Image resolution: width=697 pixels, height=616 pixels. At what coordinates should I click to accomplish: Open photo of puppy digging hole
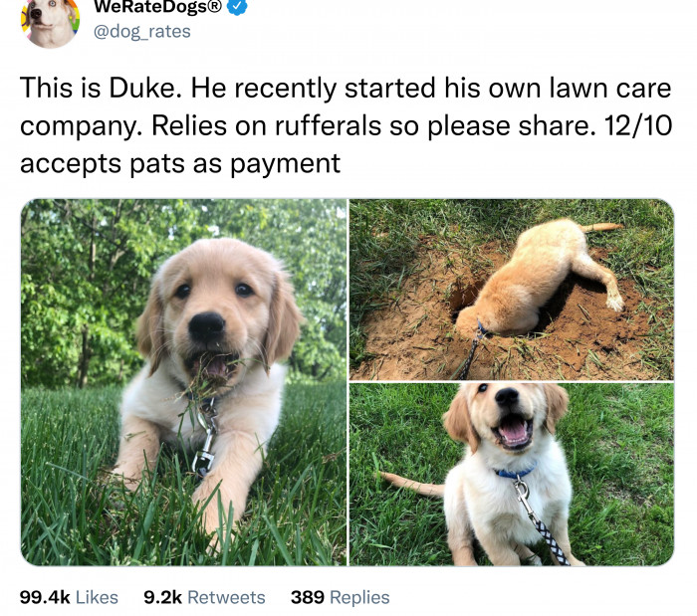[x=512, y=289]
